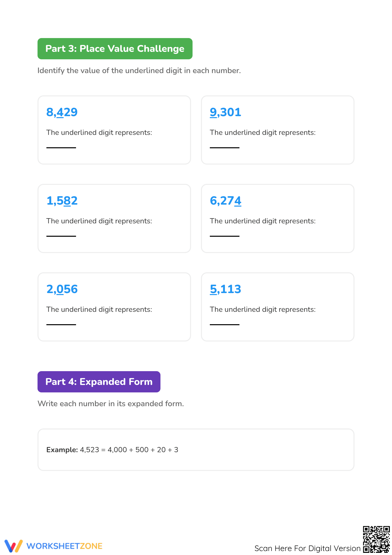Click the WORKSHEETZONE brand text

[64, 546]
